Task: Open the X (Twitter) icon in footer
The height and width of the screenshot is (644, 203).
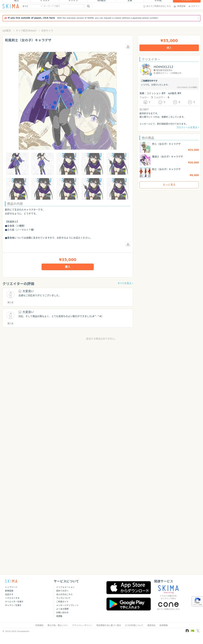Action: click(x=198, y=631)
